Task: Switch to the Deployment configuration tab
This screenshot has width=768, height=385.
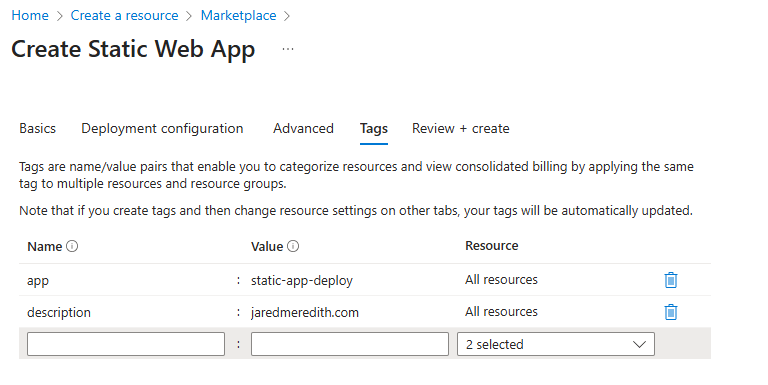Action: pos(162,128)
